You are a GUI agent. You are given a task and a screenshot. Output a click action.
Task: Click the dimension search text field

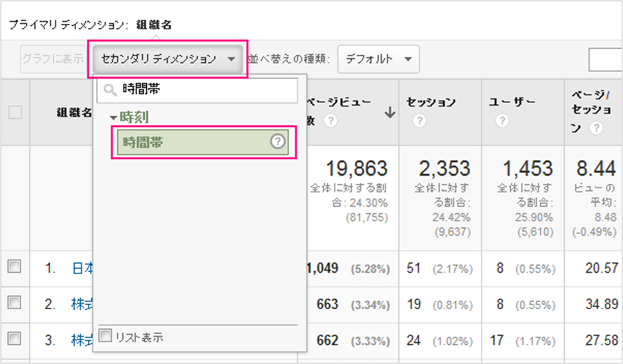tap(205, 91)
